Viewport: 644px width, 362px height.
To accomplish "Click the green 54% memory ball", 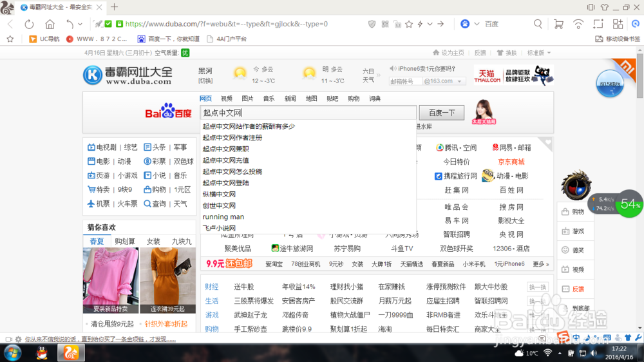I will [629, 204].
